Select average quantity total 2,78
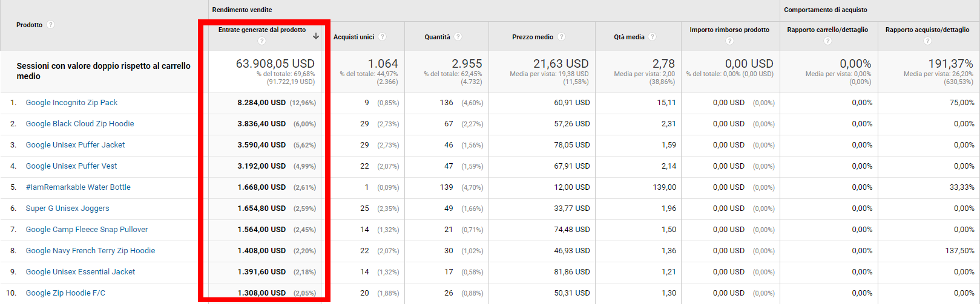 pyautogui.click(x=664, y=63)
